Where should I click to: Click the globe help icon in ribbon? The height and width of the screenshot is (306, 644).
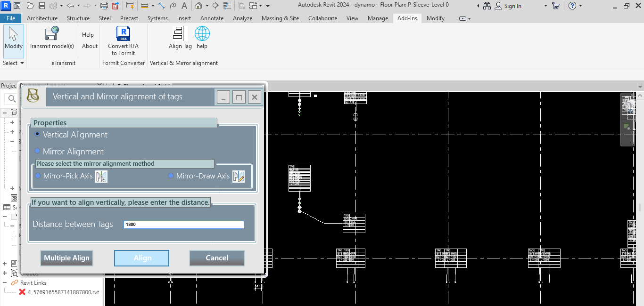[x=202, y=37]
